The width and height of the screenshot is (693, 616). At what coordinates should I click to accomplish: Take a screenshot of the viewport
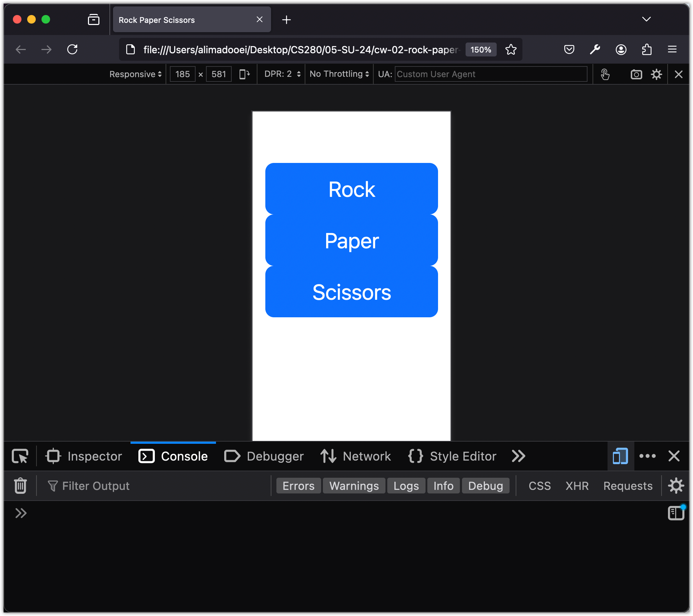coord(636,74)
